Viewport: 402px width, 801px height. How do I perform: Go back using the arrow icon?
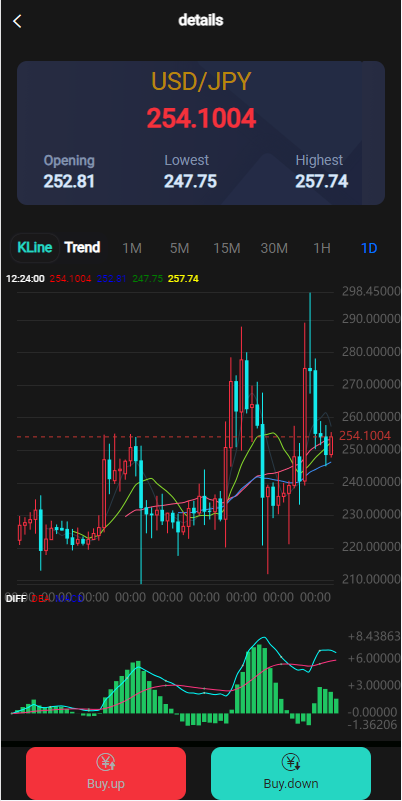pos(17,21)
